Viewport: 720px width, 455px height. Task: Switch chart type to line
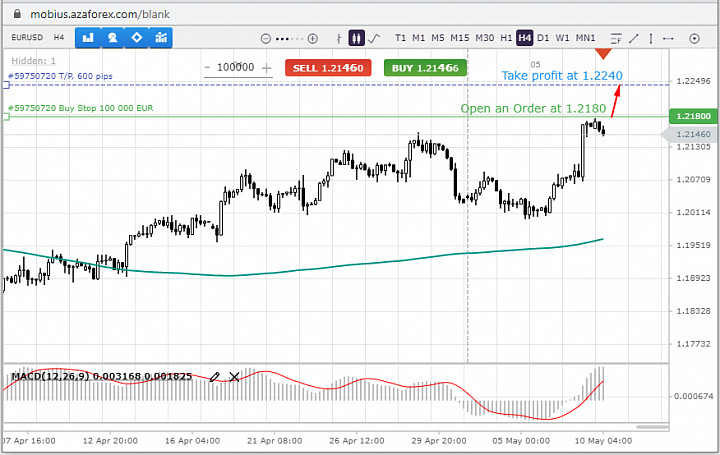pos(374,38)
